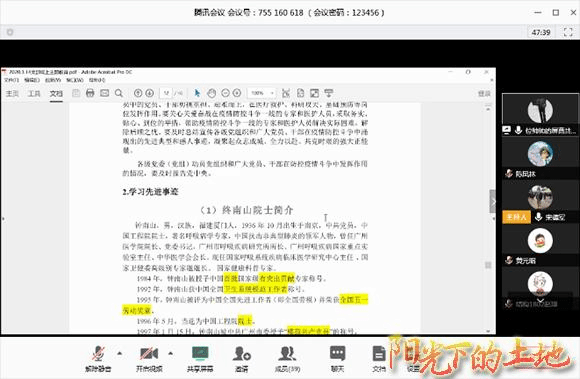The image size is (580, 379).
Task: Click Acrobat vertical scrollbar down arrow
Action: click(x=488, y=331)
